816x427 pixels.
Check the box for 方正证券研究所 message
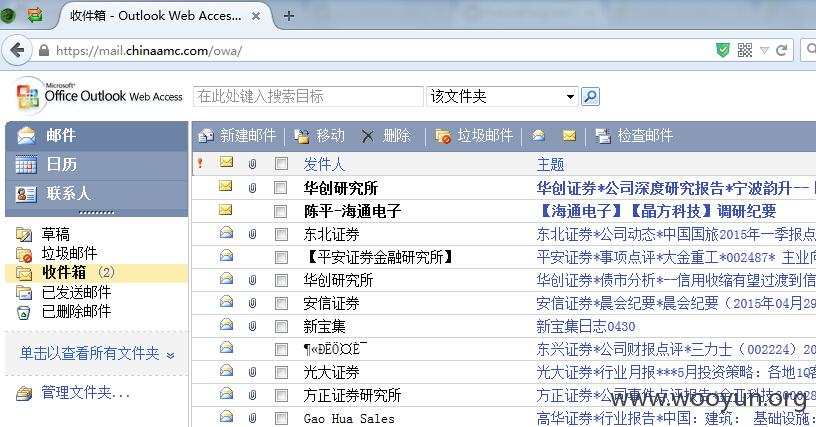click(x=281, y=395)
